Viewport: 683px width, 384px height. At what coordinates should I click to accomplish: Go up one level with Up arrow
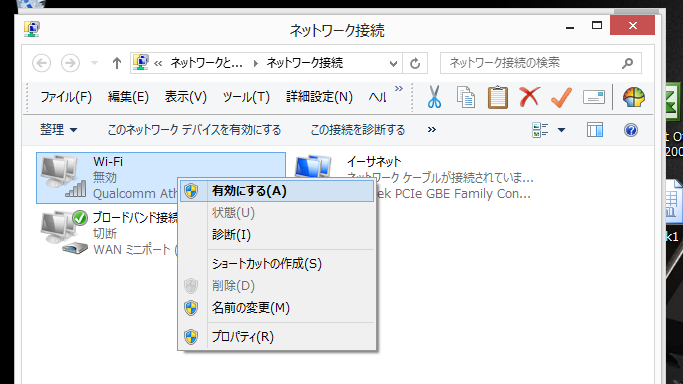[116, 64]
